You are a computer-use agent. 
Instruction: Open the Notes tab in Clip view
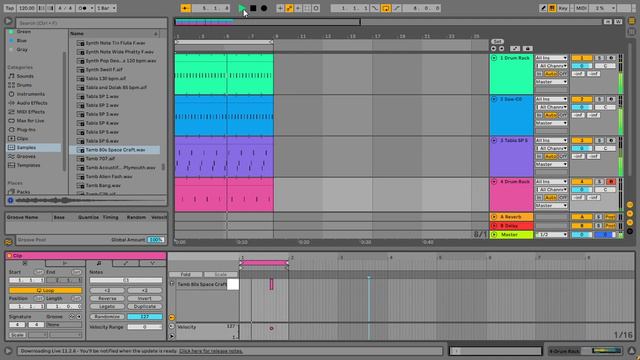[99, 263]
